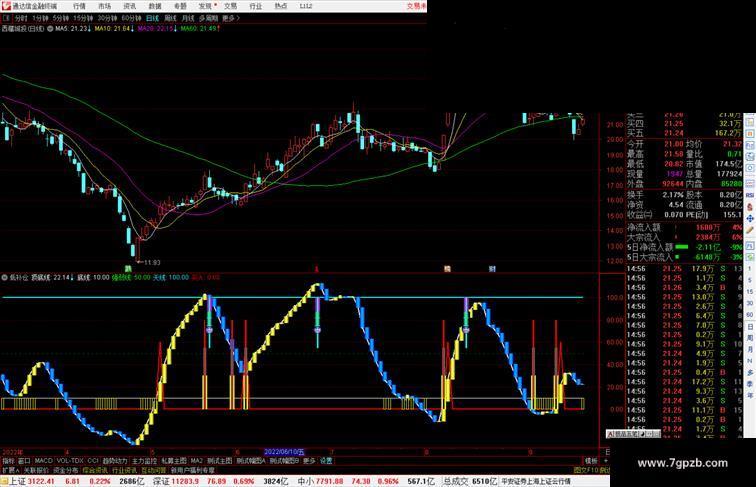
Task: Select the 日 period in right sidebar
Action: pyautogui.click(x=750, y=327)
